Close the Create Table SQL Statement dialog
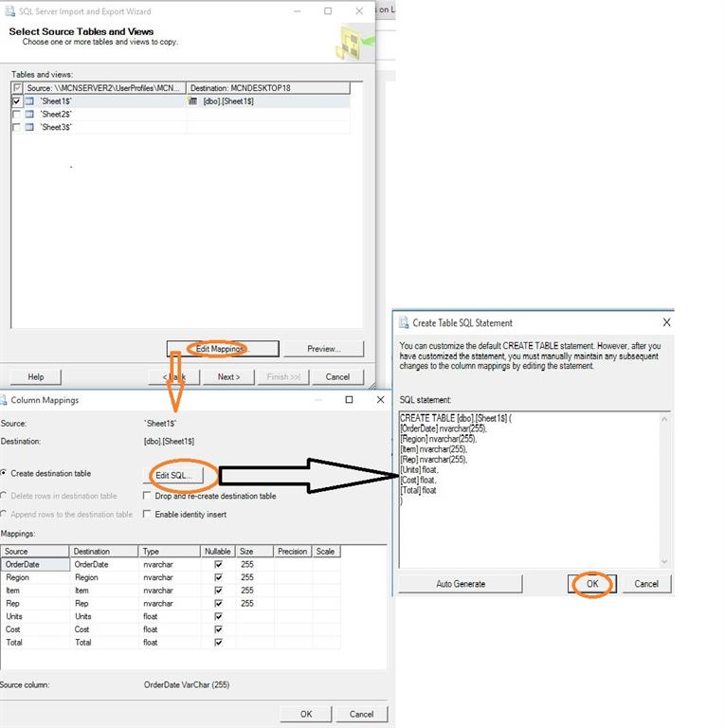The image size is (725, 728). click(x=666, y=322)
